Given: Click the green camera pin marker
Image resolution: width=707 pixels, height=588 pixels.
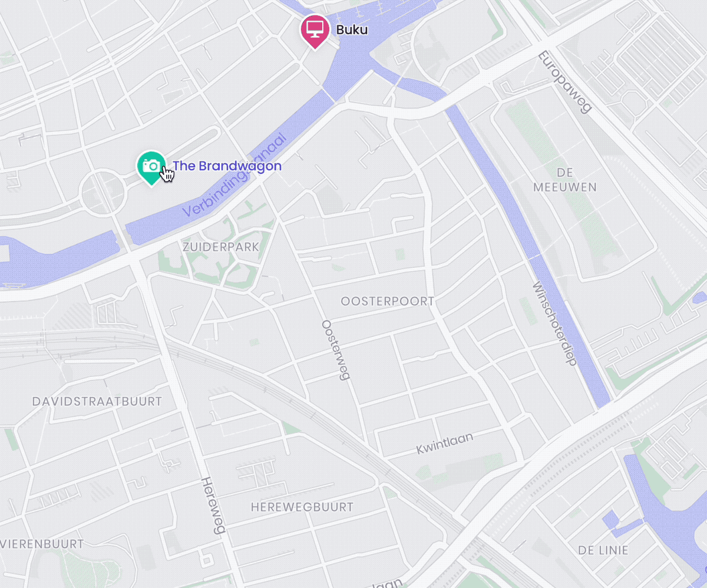Looking at the screenshot, I should point(151,167).
